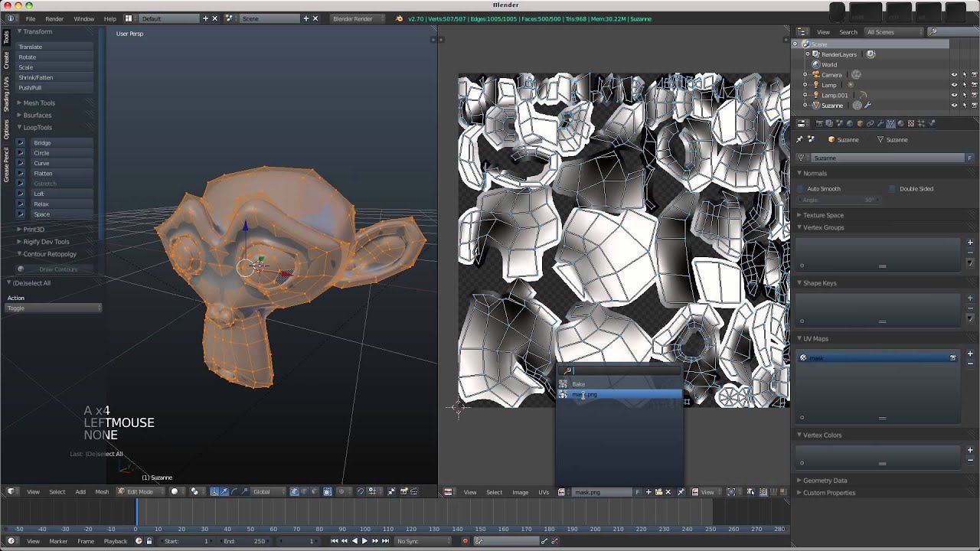
Task: Toggle Camera renderability icon in outliner
Action: pyautogui.click(x=974, y=75)
